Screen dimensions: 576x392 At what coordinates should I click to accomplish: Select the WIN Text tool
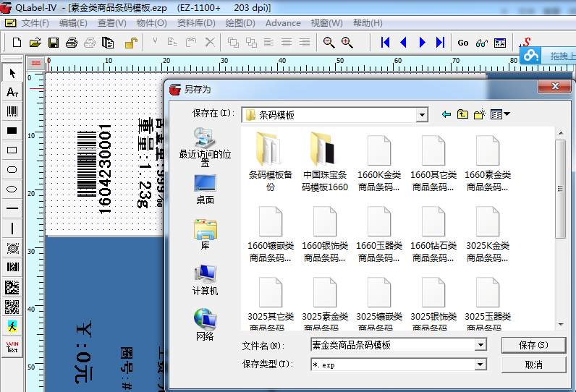click(12, 346)
